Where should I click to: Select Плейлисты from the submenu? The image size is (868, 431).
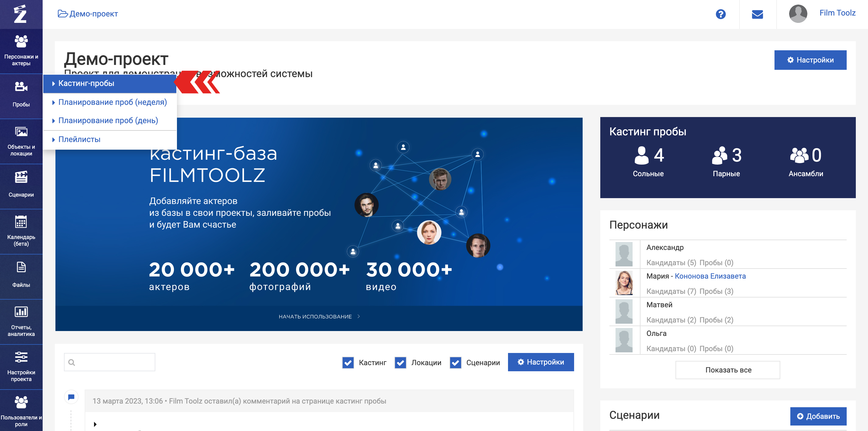pos(110,139)
